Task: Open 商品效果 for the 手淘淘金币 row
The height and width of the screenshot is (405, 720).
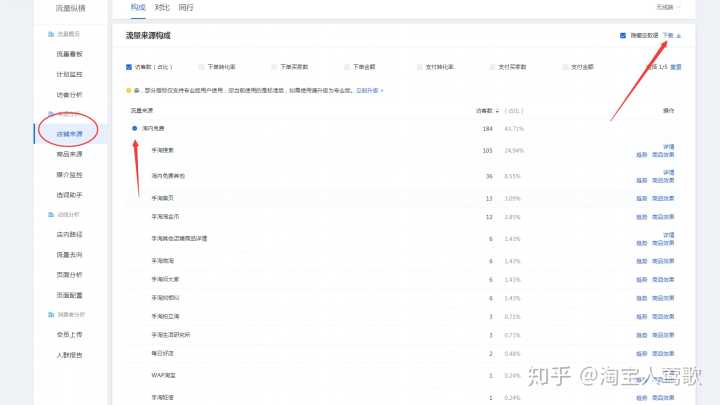Action: coord(663,217)
